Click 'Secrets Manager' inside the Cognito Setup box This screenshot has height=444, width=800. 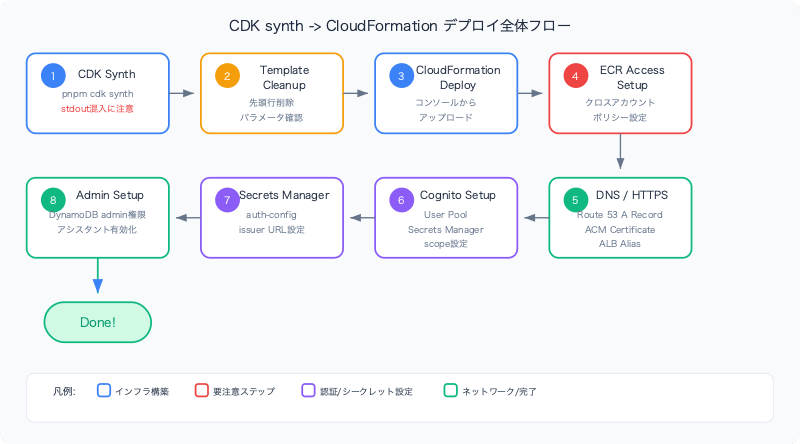[445, 230]
